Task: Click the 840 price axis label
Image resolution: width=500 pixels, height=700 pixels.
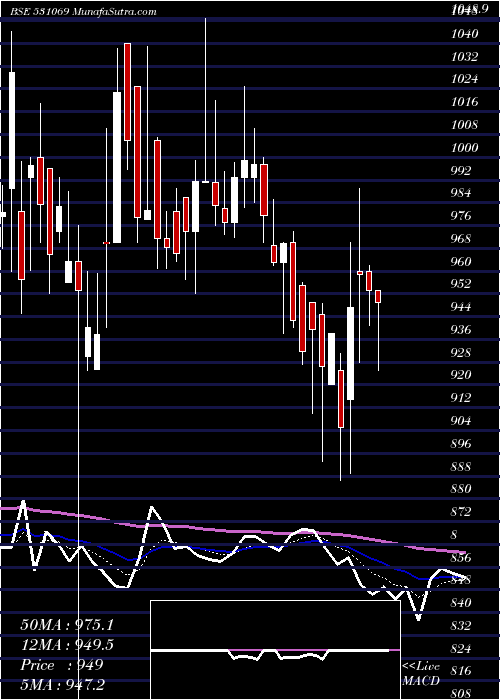Action: click(x=461, y=603)
